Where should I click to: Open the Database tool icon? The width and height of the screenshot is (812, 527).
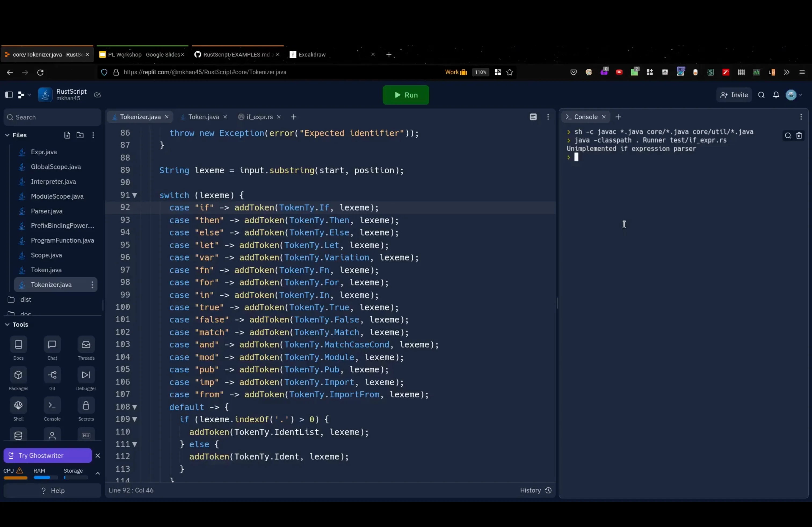click(x=18, y=435)
